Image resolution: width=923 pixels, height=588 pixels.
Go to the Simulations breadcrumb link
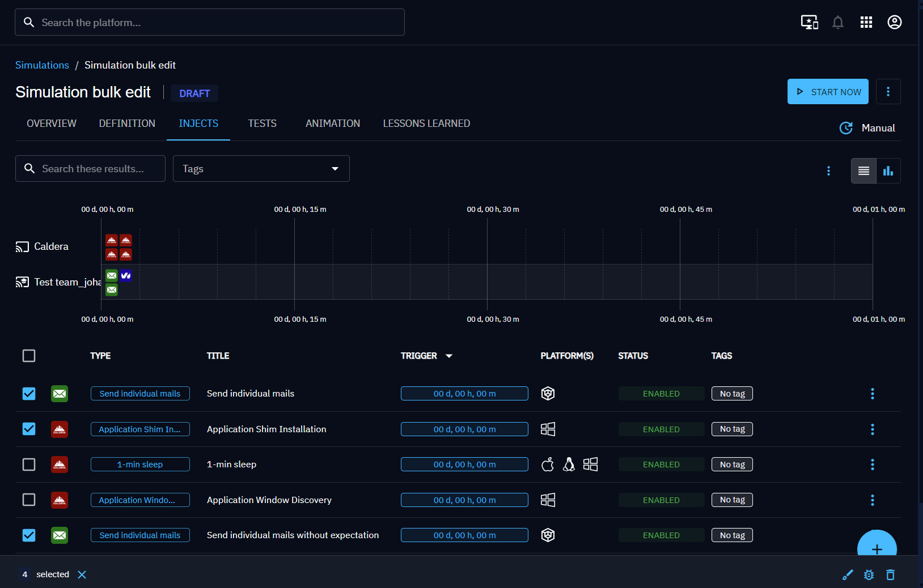click(x=42, y=65)
